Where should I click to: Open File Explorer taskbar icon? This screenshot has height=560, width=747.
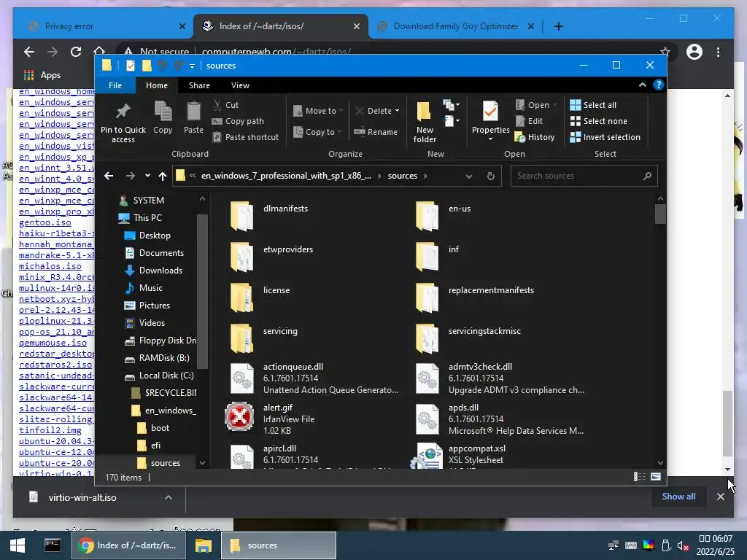tap(204, 545)
